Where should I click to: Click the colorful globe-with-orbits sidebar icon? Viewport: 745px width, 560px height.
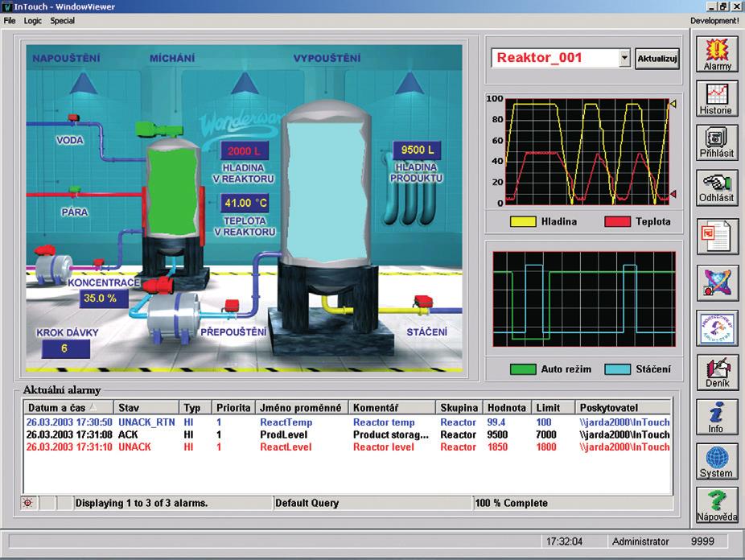(717, 283)
